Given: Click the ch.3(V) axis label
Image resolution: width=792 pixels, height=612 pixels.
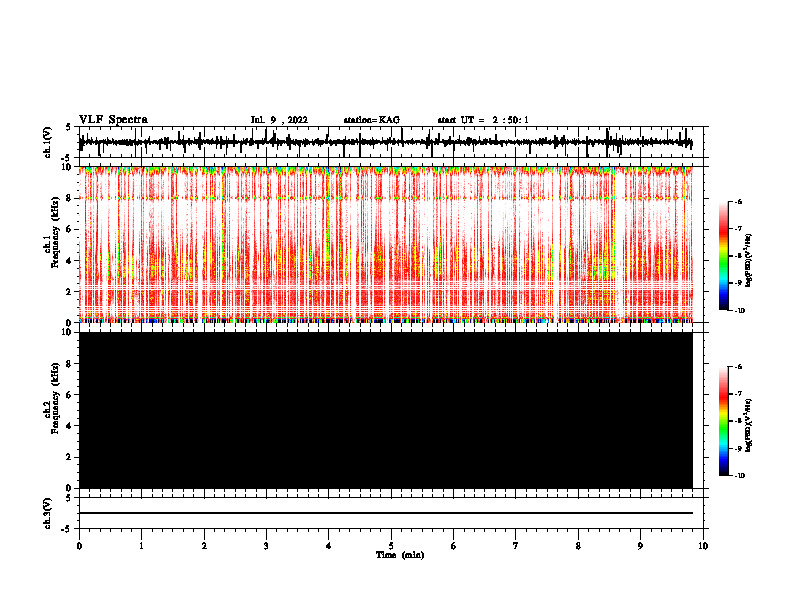Looking at the screenshot, I should (x=48, y=513).
